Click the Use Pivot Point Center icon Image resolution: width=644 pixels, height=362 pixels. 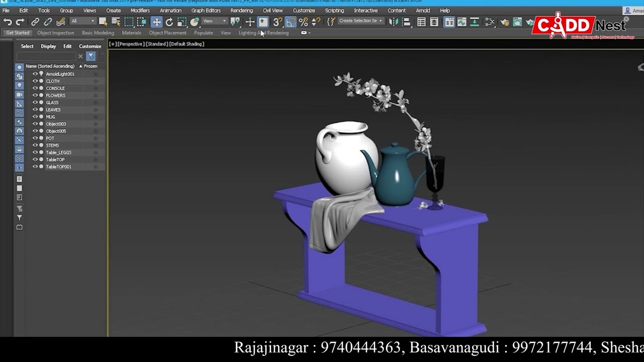point(234,22)
